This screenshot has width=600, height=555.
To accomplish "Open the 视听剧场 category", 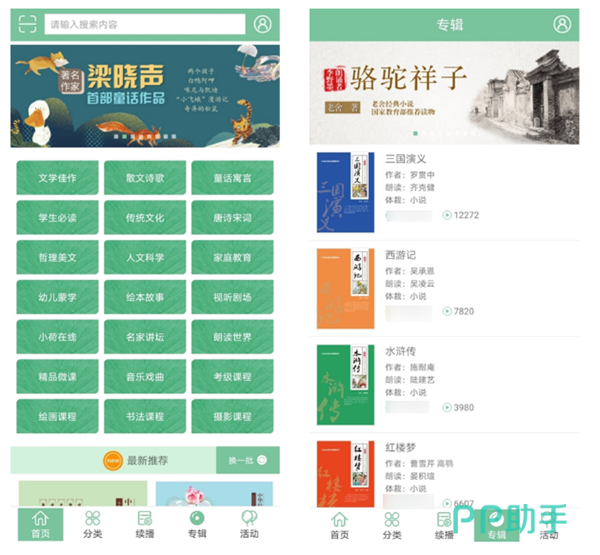I will pyautogui.click(x=232, y=297).
